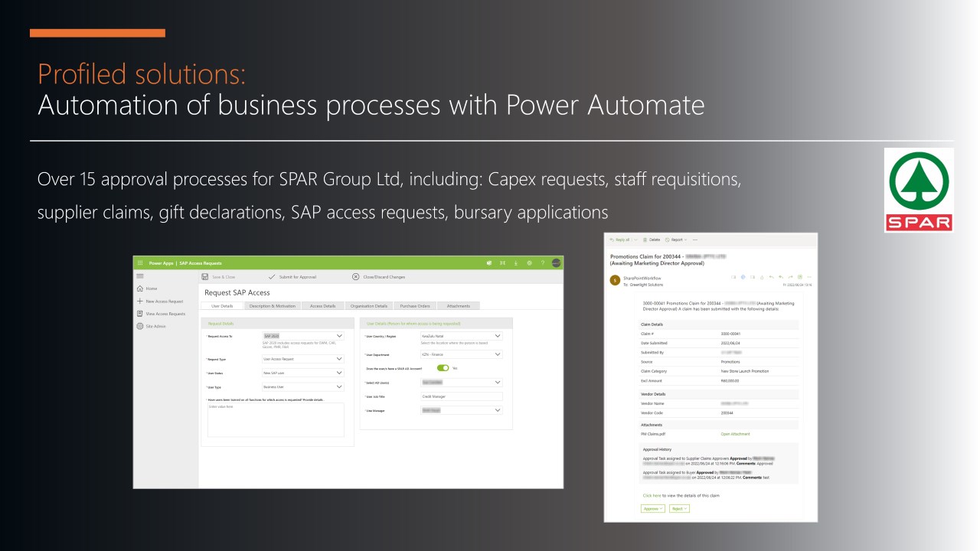Click the Open Attachment link in email

(735, 434)
